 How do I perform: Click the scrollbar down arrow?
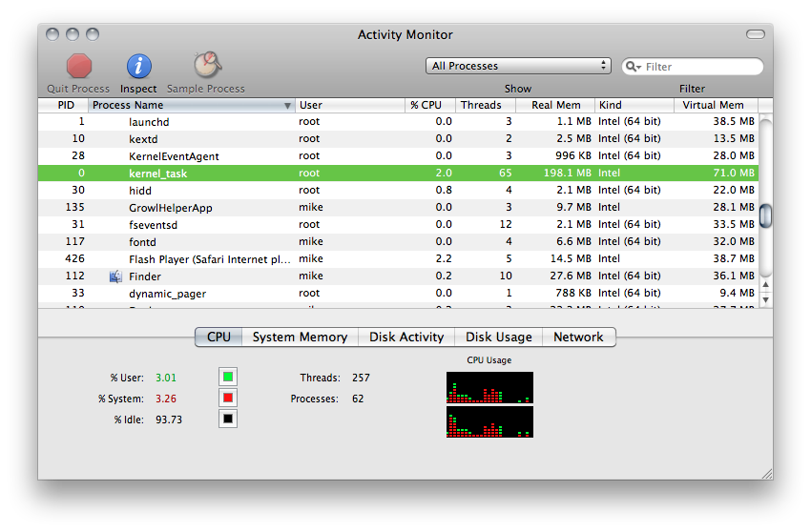coord(766,299)
